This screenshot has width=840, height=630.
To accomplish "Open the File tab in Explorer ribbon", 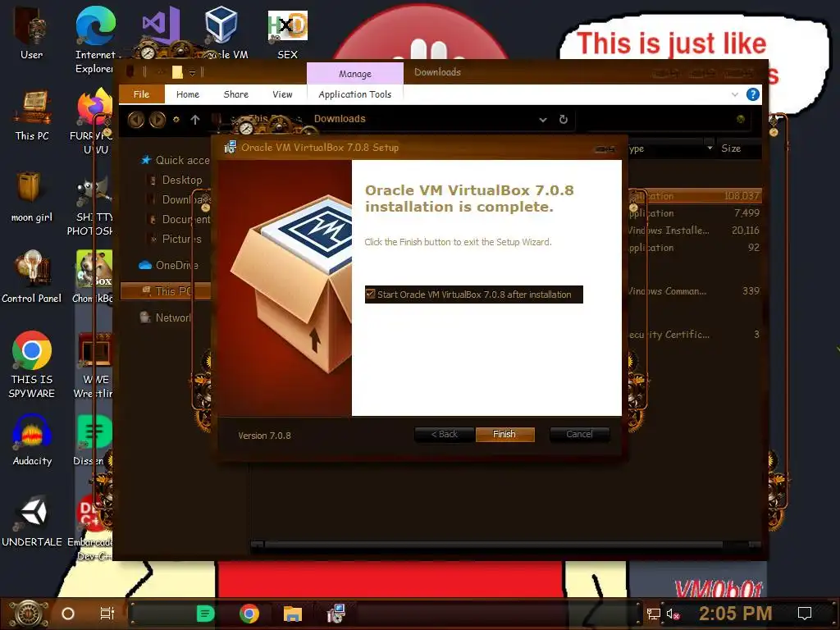I will point(141,94).
